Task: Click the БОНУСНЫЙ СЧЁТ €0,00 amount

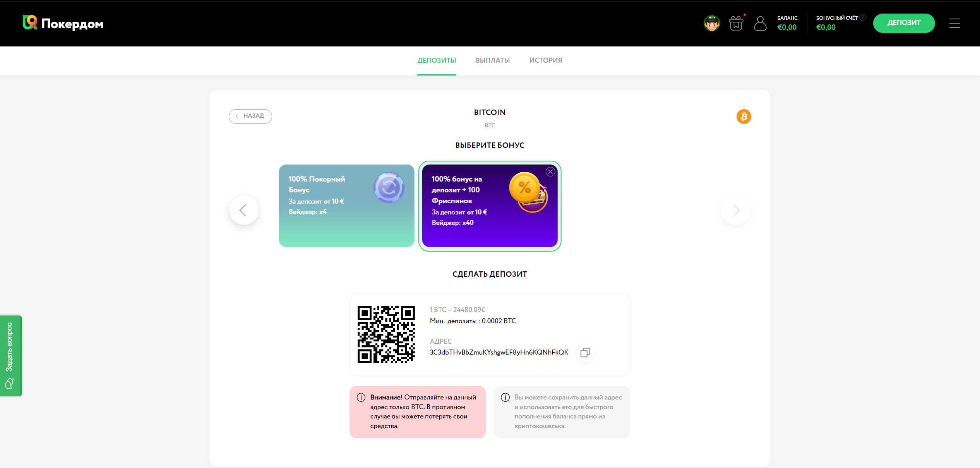Action: (826, 27)
